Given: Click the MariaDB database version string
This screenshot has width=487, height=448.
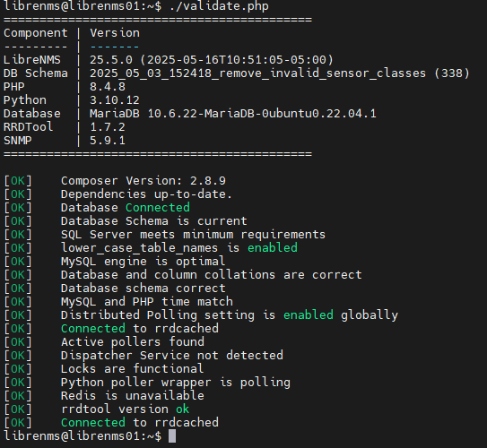Looking at the screenshot, I should click(233, 114).
